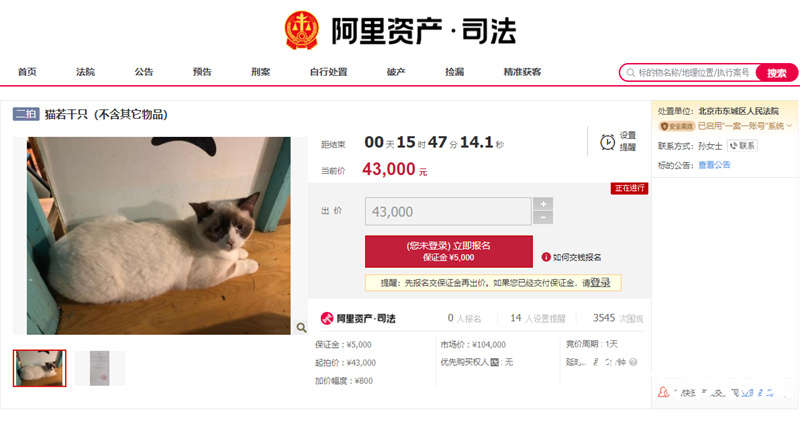Click the 安全高效 shield badge

[677, 126]
